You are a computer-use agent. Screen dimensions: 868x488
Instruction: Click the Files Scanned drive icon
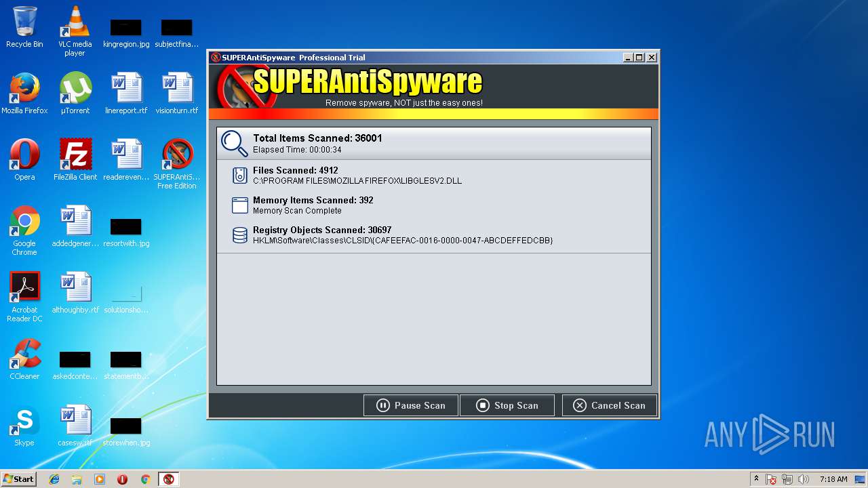point(239,176)
